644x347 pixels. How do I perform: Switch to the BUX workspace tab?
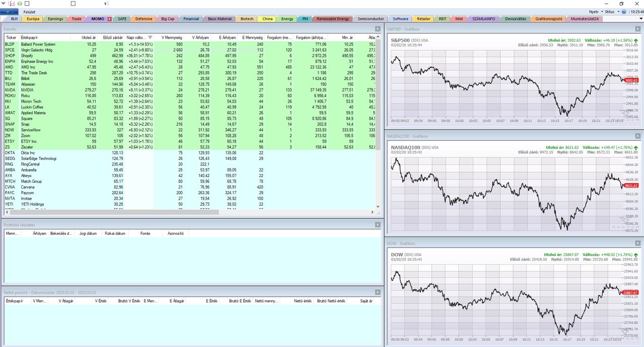14,19
